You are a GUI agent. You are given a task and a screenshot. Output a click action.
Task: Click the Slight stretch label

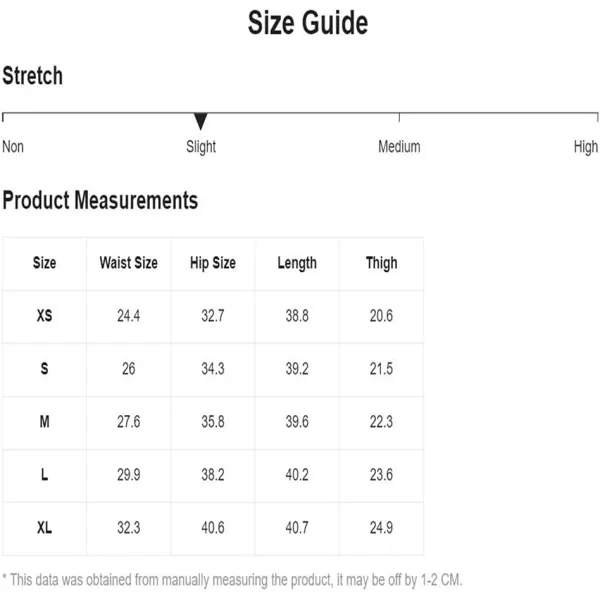[x=201, y=147]
